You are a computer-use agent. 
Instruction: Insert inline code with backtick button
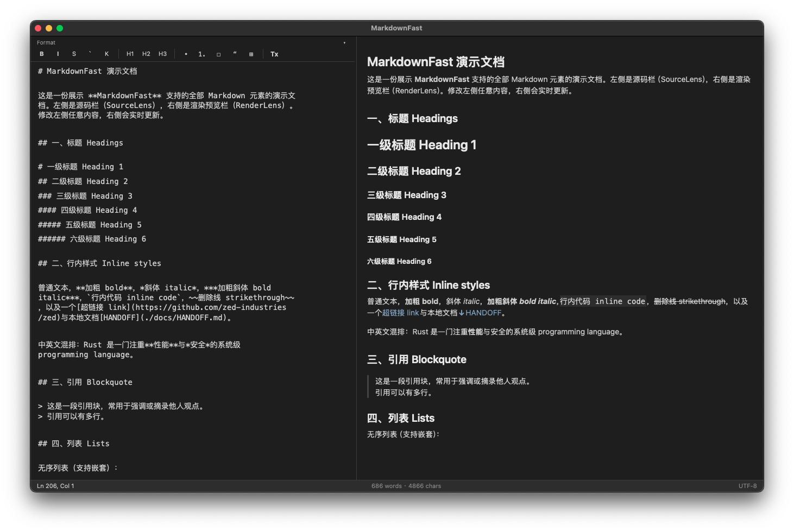90,54
